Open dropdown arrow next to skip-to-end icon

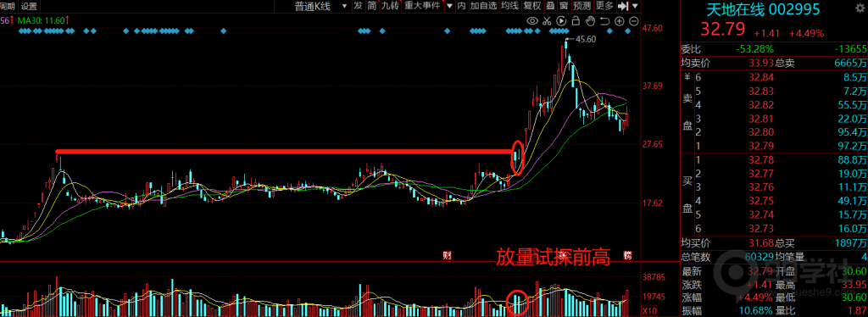634,6
